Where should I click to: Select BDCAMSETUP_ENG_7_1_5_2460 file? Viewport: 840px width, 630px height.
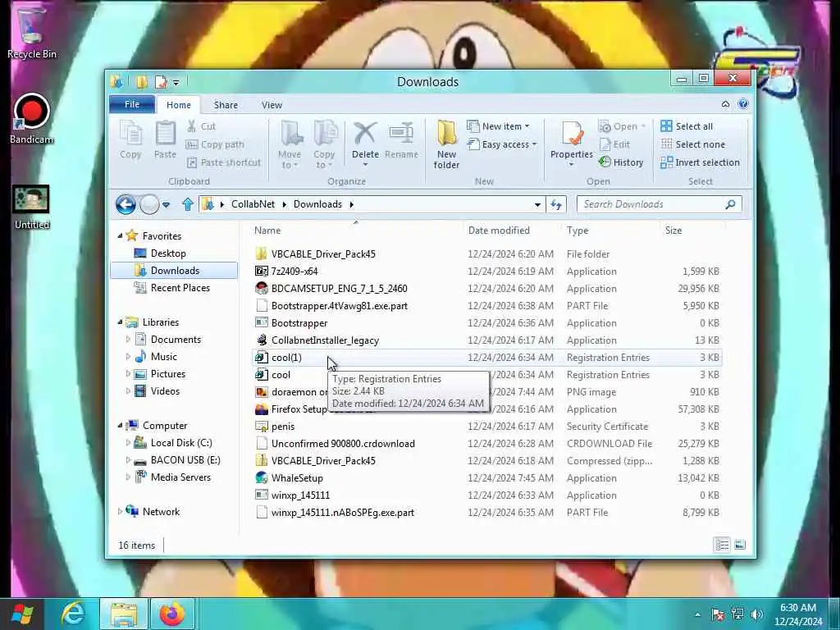[x=487, y=288]
